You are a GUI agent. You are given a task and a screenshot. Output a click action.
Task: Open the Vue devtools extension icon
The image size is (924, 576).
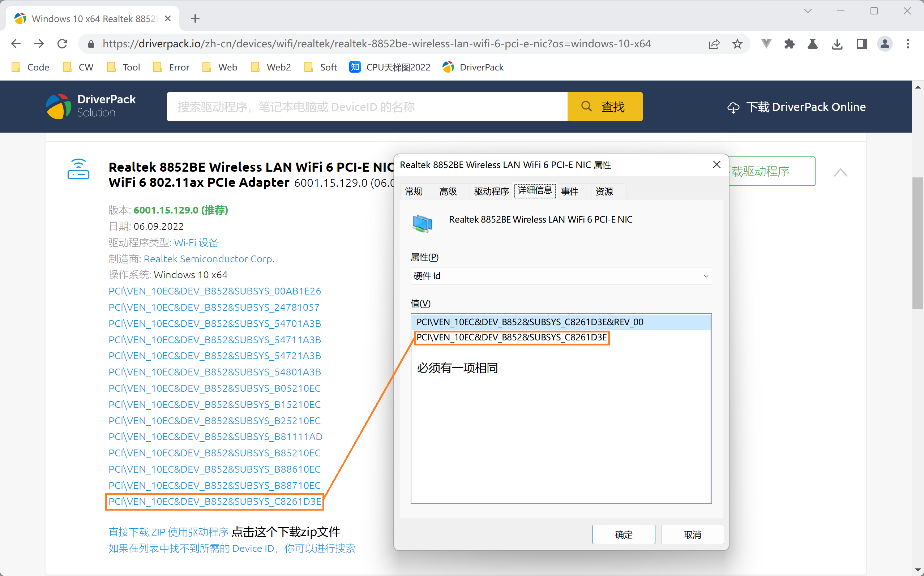click(766, 44)
